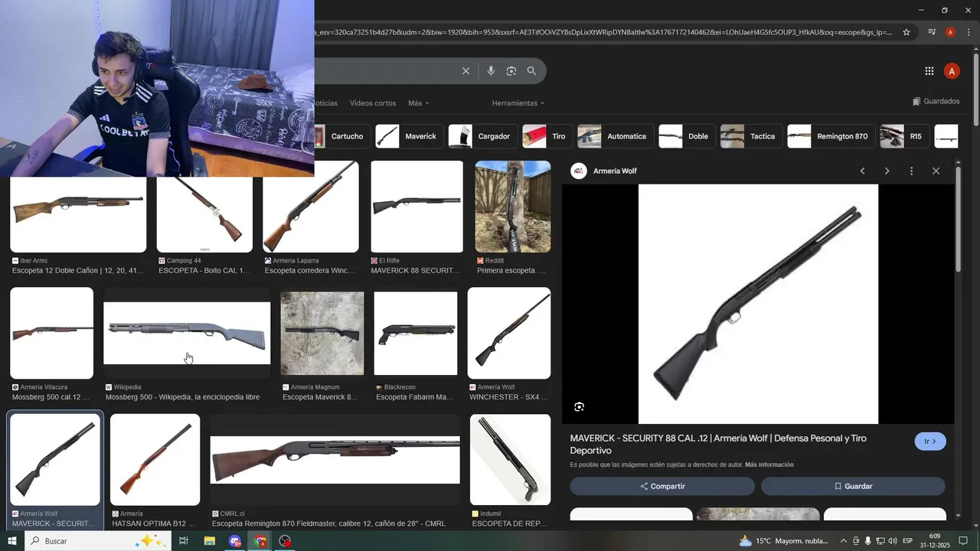
Task: Open the Google apps grid icon
Action: (x=929, y=71)
